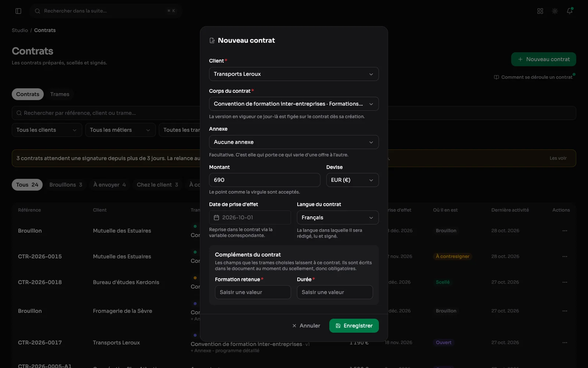Click the Durée input field

[335, 292]
